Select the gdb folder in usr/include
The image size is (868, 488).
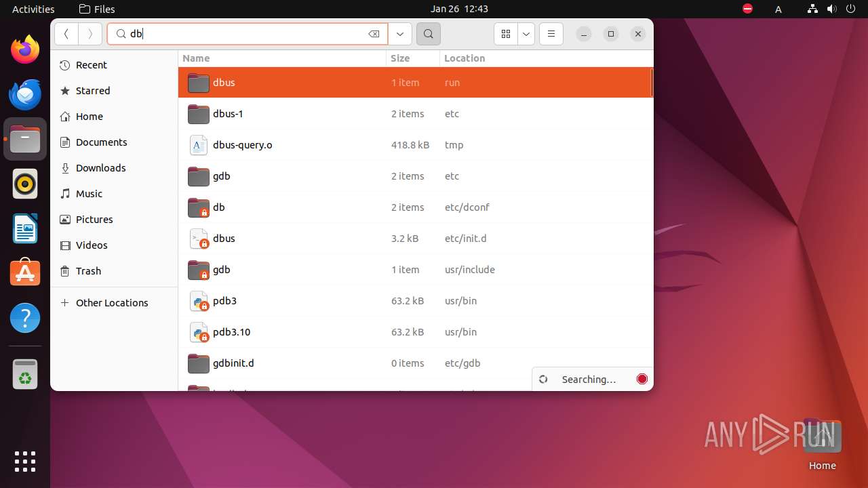pyautogui.click(x=414, y=270)
